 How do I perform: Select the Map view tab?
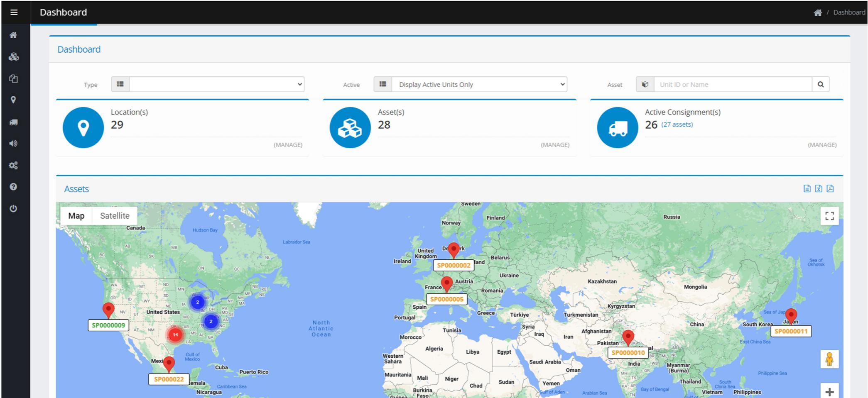[76, 216]
